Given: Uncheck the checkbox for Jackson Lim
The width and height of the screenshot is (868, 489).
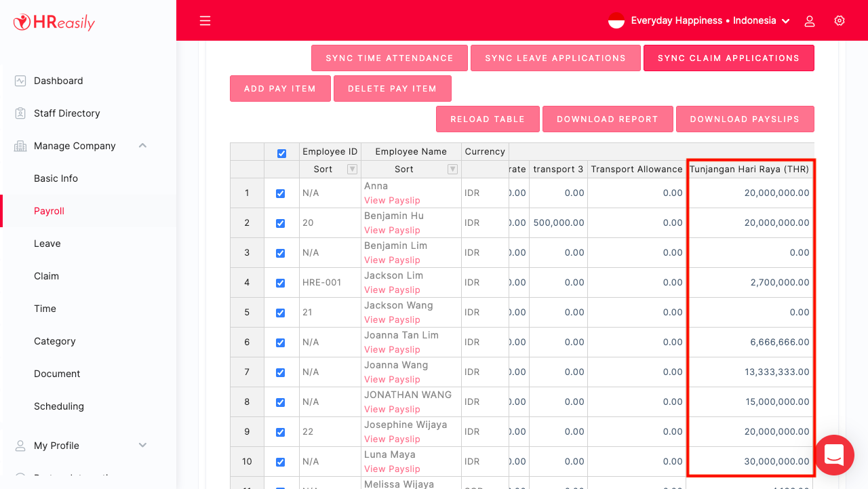Looking at the screenshot, I should [x=281, y=283].
